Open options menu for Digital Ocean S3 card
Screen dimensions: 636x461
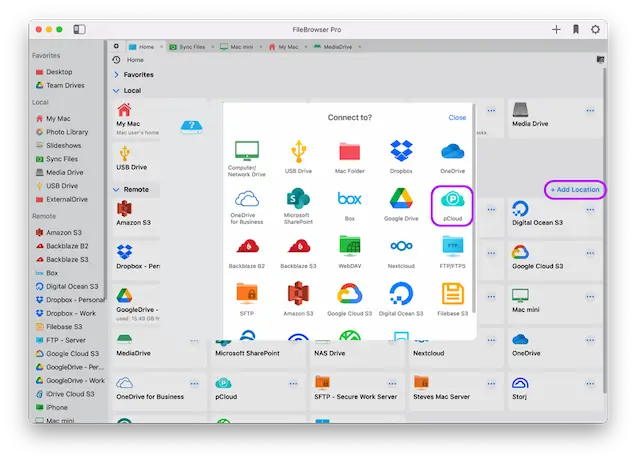[x=590, y=209]
